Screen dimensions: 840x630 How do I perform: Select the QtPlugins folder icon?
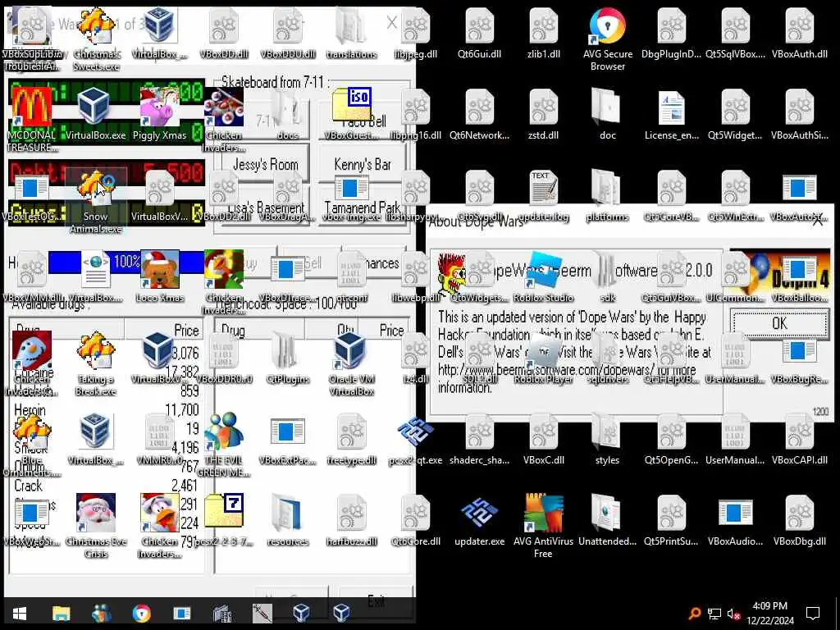coord(288,358)
